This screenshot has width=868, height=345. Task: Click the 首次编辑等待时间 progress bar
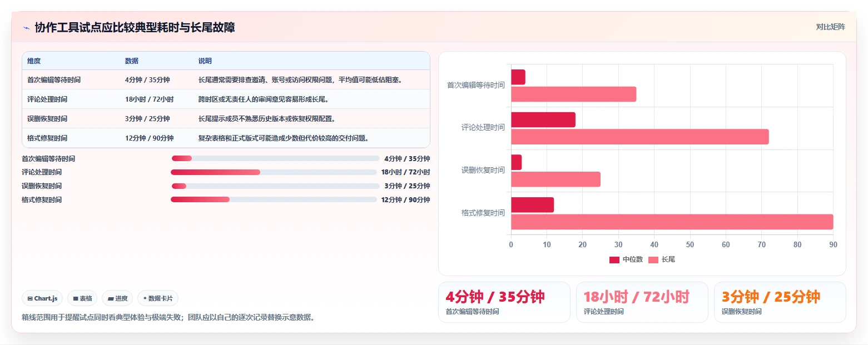tap(275, 158)
